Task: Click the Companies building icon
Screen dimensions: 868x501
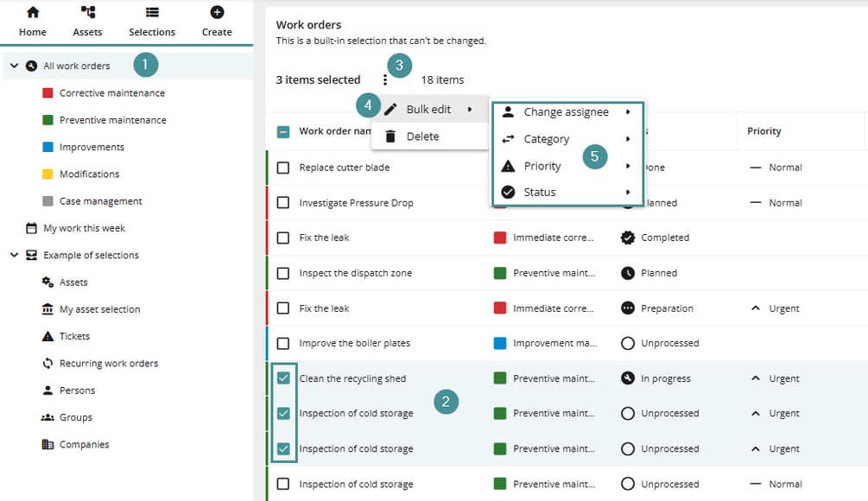Action: 48,445
